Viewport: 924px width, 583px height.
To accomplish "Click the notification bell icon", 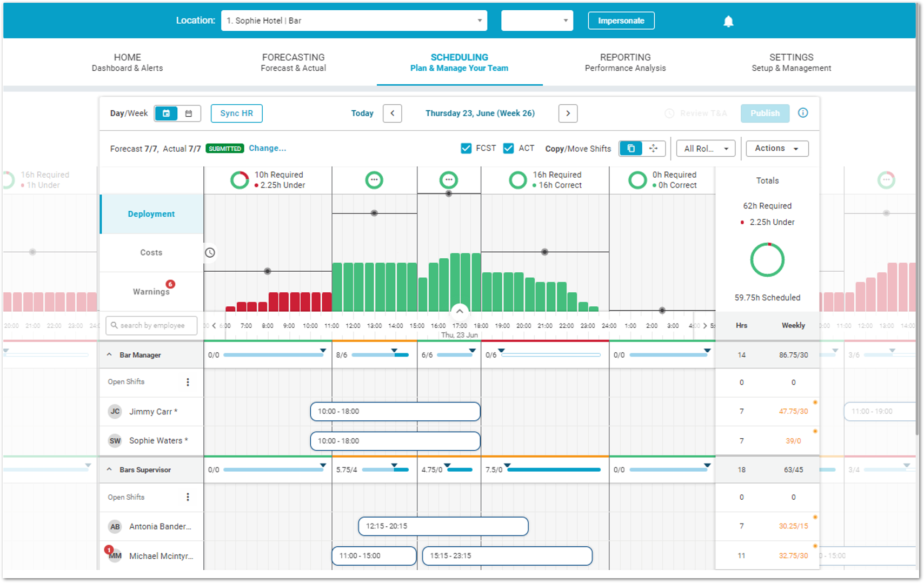I will [x=728, y=21].
